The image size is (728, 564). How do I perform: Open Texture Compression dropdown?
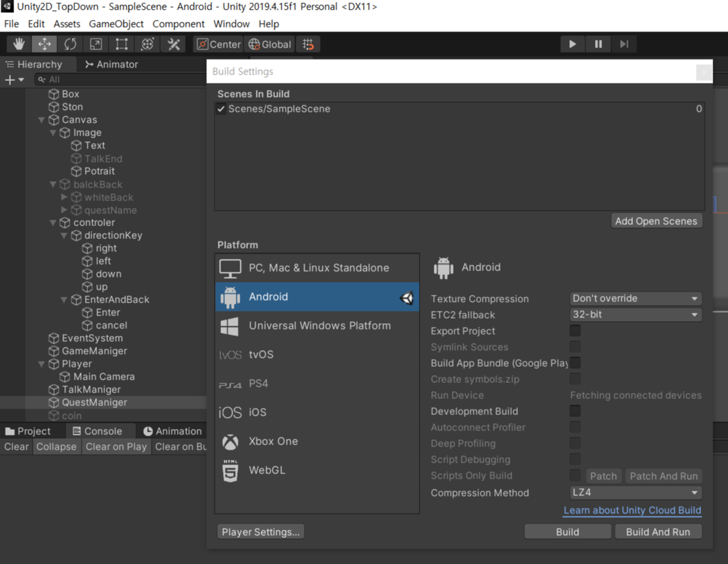[635, 299]
